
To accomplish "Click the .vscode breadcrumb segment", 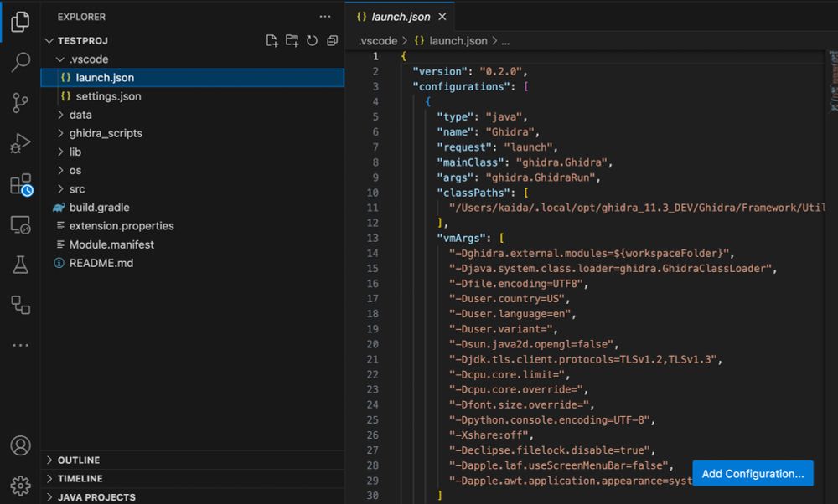I will point(378,40).
